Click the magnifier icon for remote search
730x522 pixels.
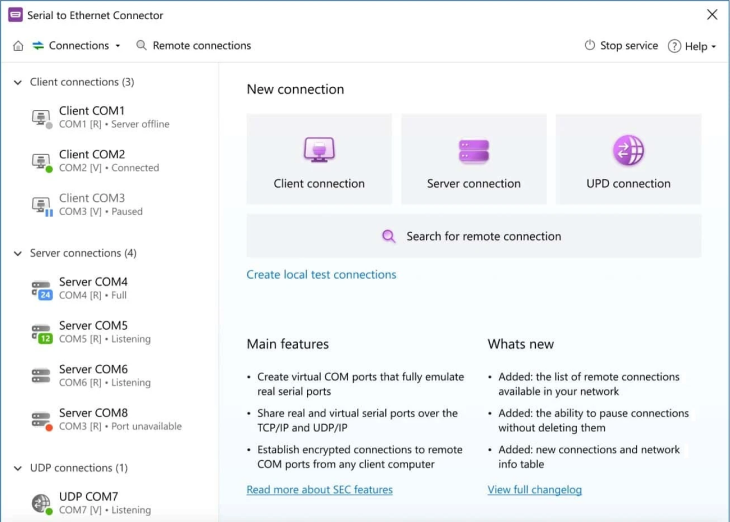389,237
